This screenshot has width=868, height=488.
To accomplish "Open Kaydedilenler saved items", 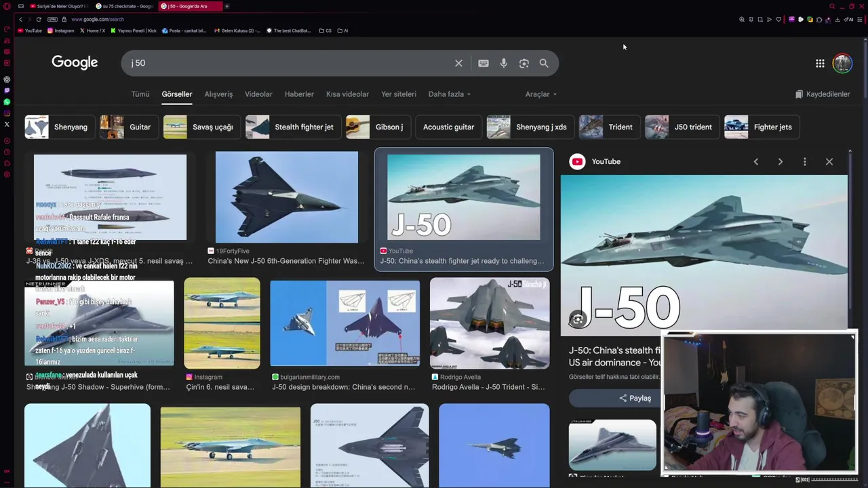I will coord(823,94).
